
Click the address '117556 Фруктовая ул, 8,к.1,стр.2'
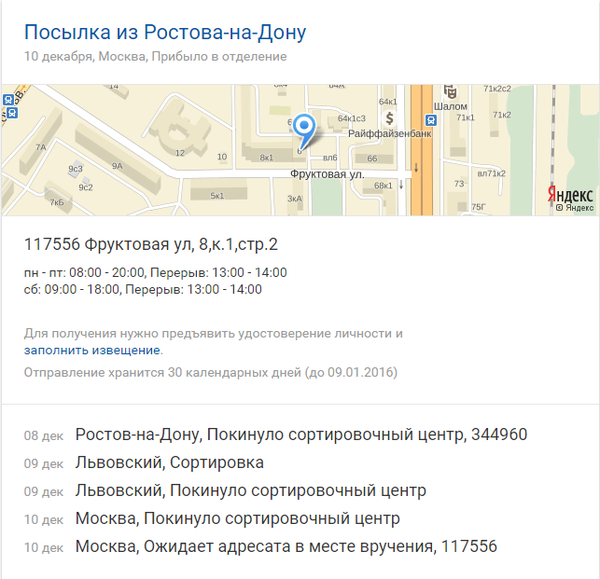point(151,245)
